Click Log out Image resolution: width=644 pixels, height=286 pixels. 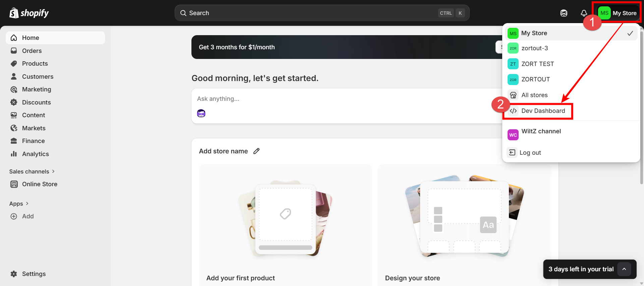tap(530, 153)
